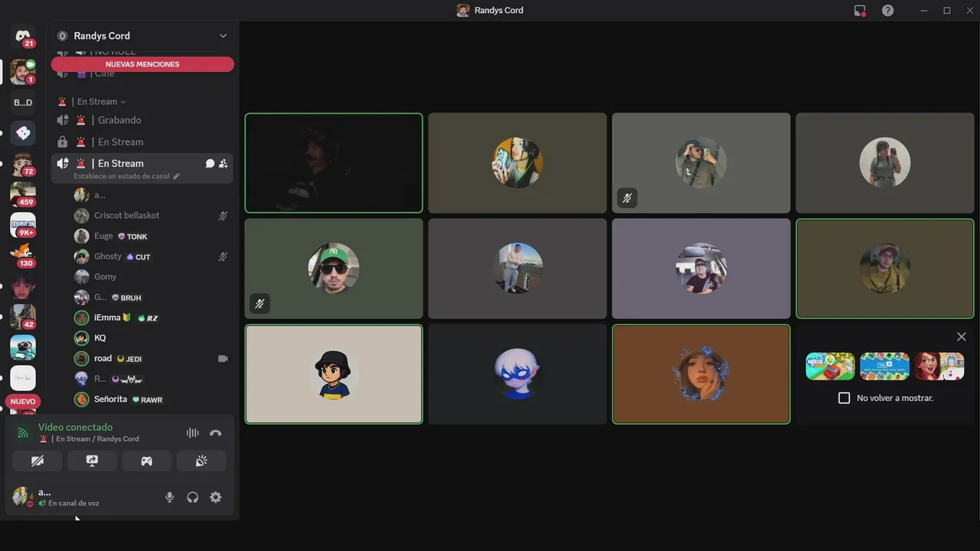Open the robot avatar server icon
The image size is (980, 551).
click(23, 347)
